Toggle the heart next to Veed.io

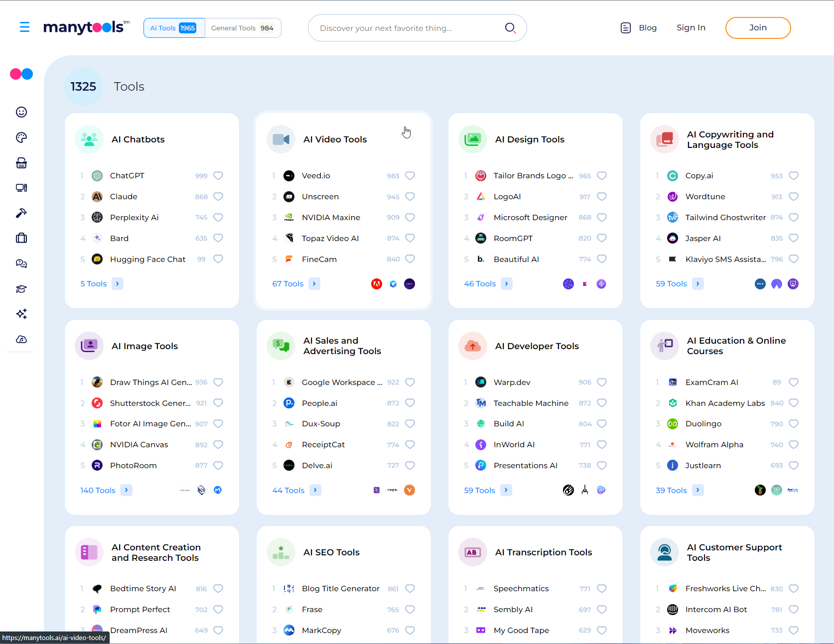tap(410, 176)
